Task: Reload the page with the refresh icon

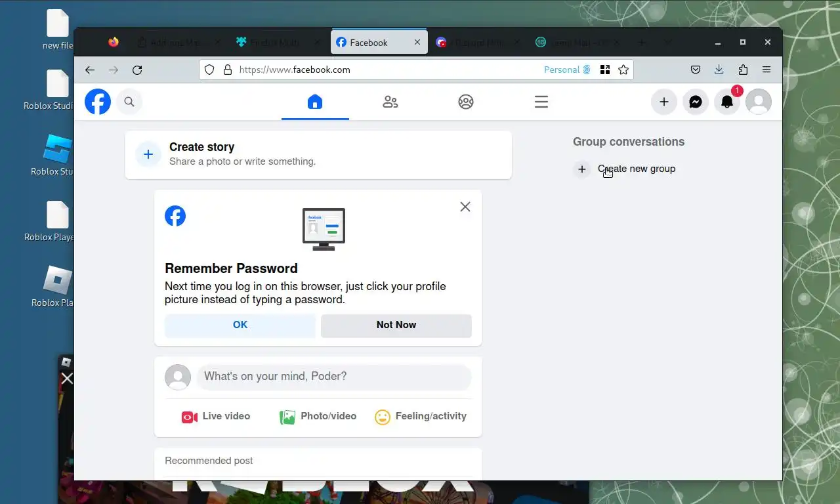Action: click(x=137, y=70)
